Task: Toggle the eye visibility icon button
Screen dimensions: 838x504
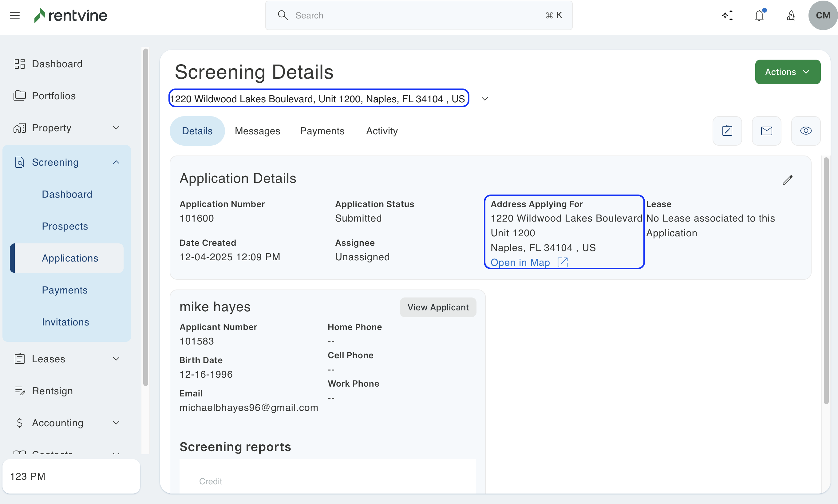Action: click(x=806, y=131)
